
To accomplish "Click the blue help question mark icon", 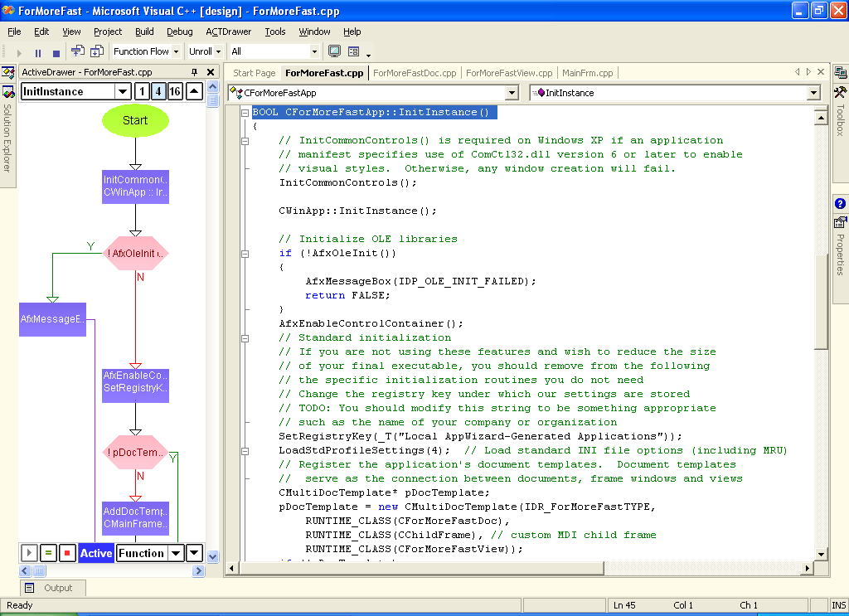I will (x=841, y=203).
